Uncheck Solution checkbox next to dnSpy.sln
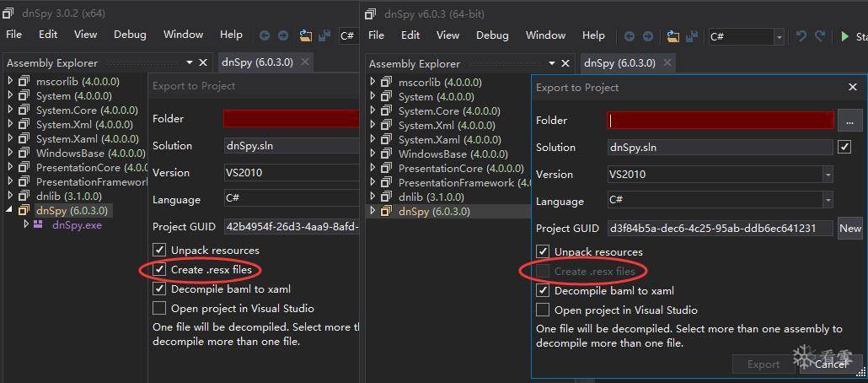The height and width of the screenshot is (383, 868). [x=844, y=147]
